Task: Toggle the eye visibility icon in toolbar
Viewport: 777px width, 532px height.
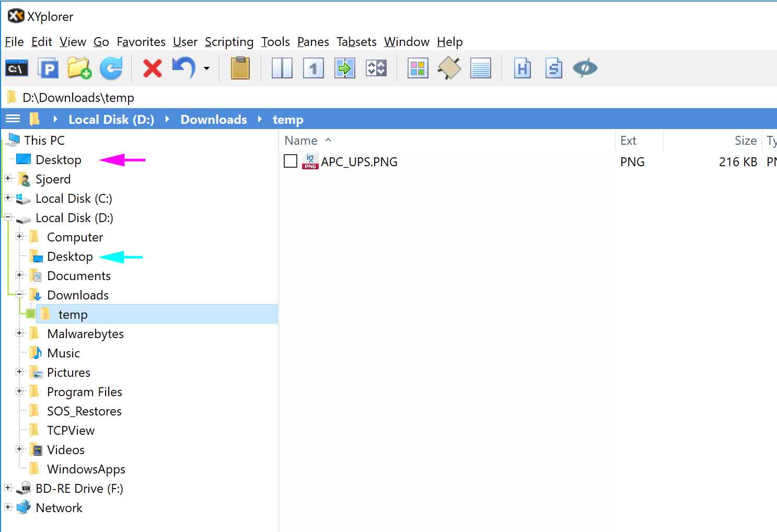Action: [585, 68]
